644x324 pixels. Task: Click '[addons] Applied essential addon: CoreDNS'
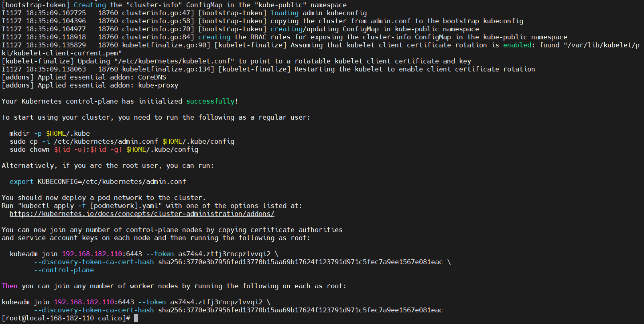84,77
